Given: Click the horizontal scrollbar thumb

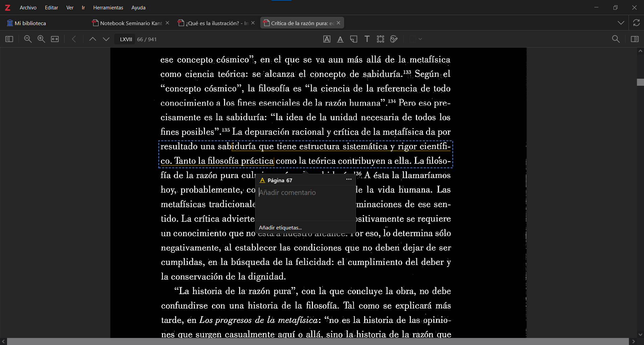Looking at the screenshot, I should [x=318, y=342].
